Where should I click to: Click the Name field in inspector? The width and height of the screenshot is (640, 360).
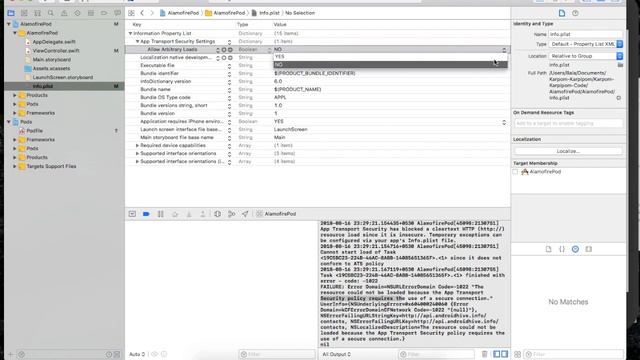tap(586, 34)
